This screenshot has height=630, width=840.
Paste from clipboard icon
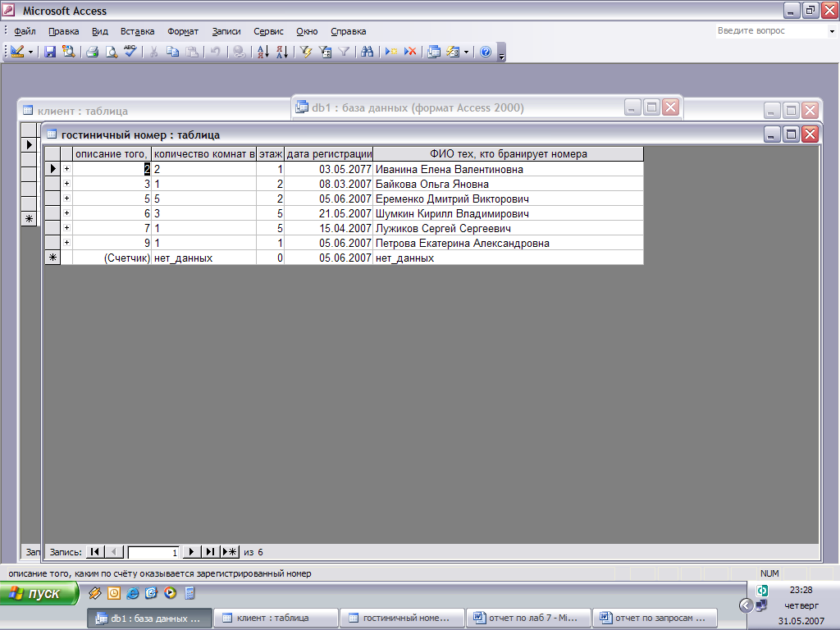click(x=191, y=52)
